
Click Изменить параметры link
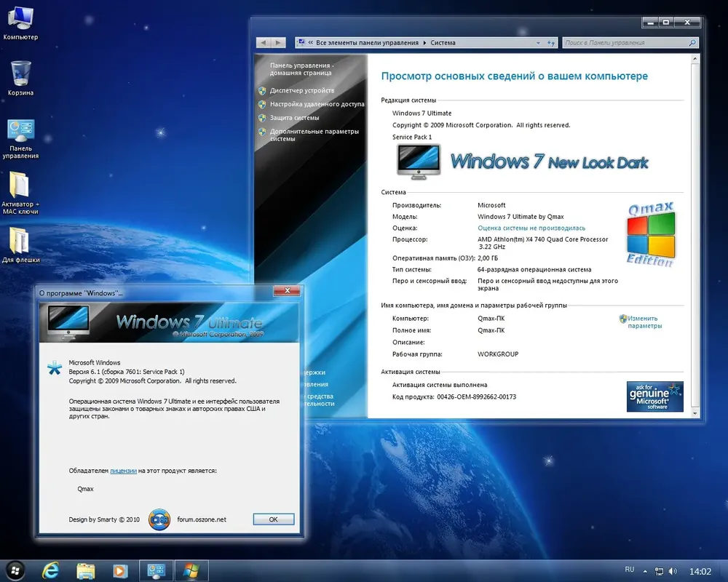644,322
